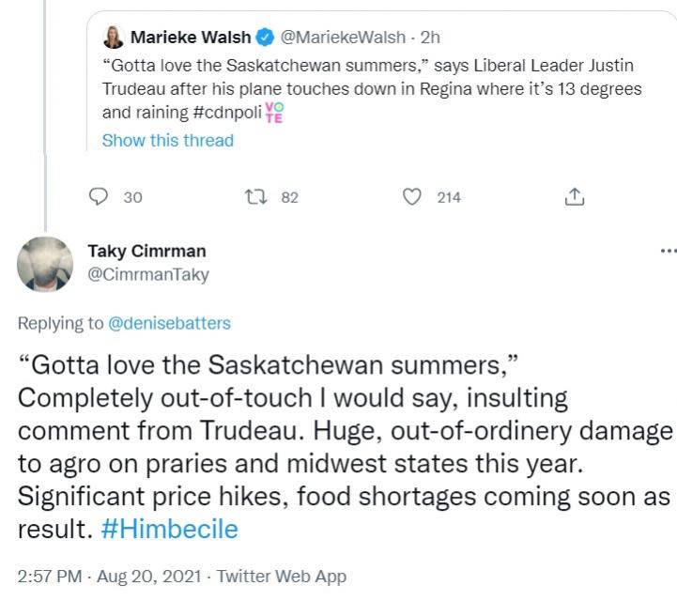677x616 pixels.
Task: Open the "Show this thread" link
Action: coord(167,140)
